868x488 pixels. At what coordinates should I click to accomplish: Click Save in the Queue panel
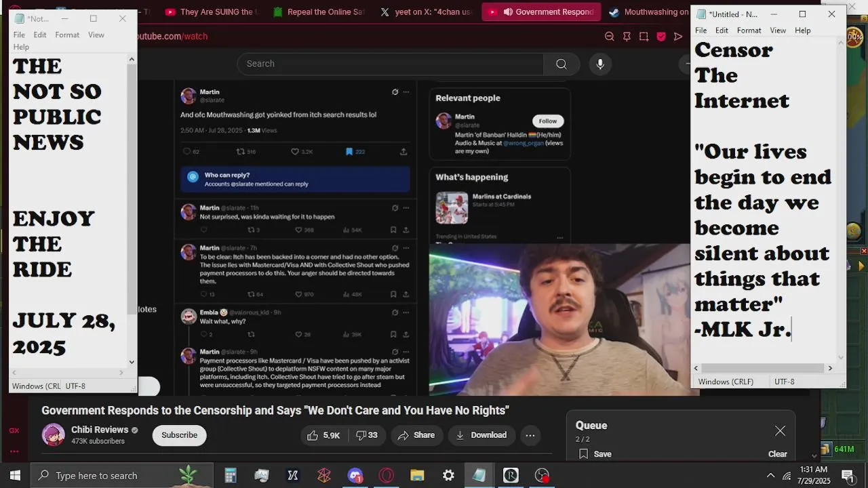coord(595,454)
